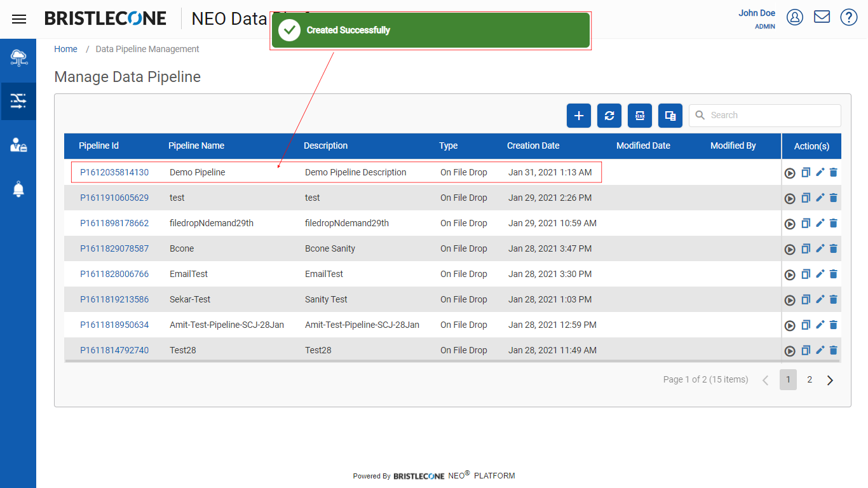Delete the Amit-Test-Pipeline-SCJ-28Jan pipeline

click(834, 325)
